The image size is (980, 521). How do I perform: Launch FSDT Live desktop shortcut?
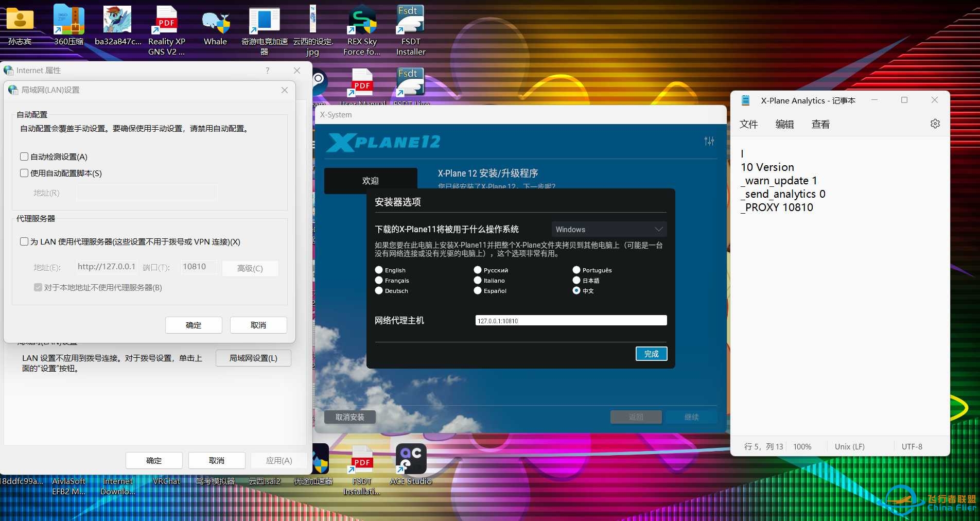click(411, 86)
